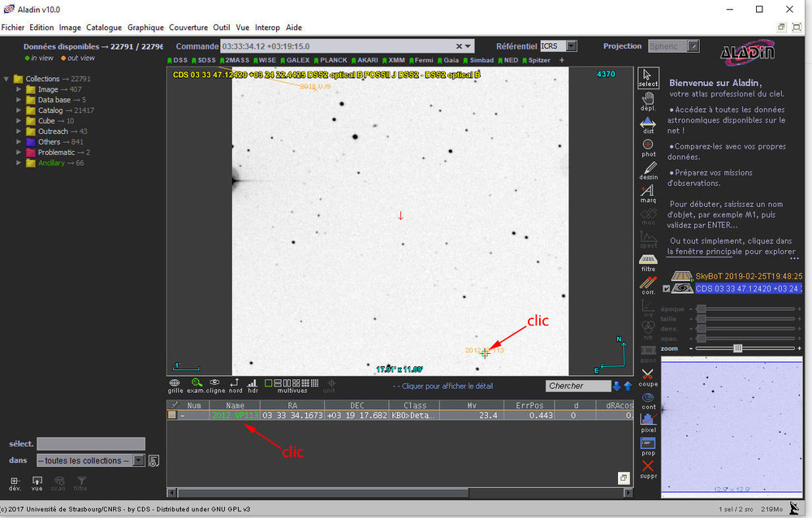The image size is (812, 518).
Task: Click the nord orientation icon
Action: pos(235,386)
